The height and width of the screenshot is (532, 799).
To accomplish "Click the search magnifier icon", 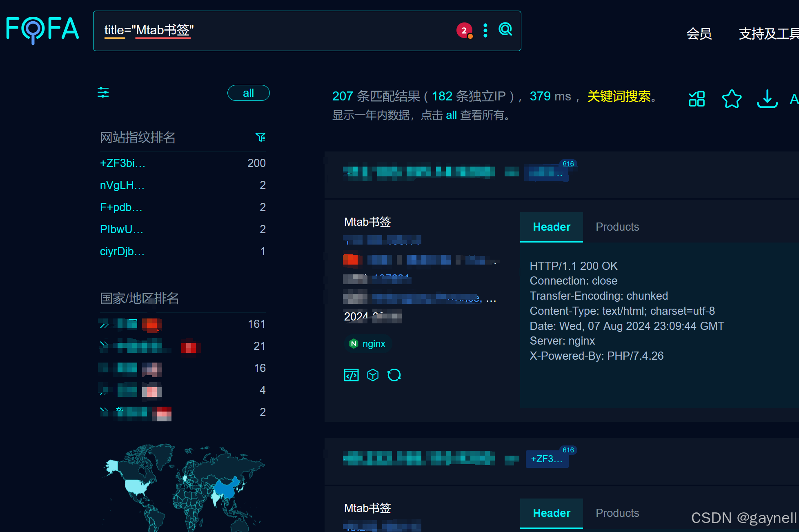I will click(505, 29).
